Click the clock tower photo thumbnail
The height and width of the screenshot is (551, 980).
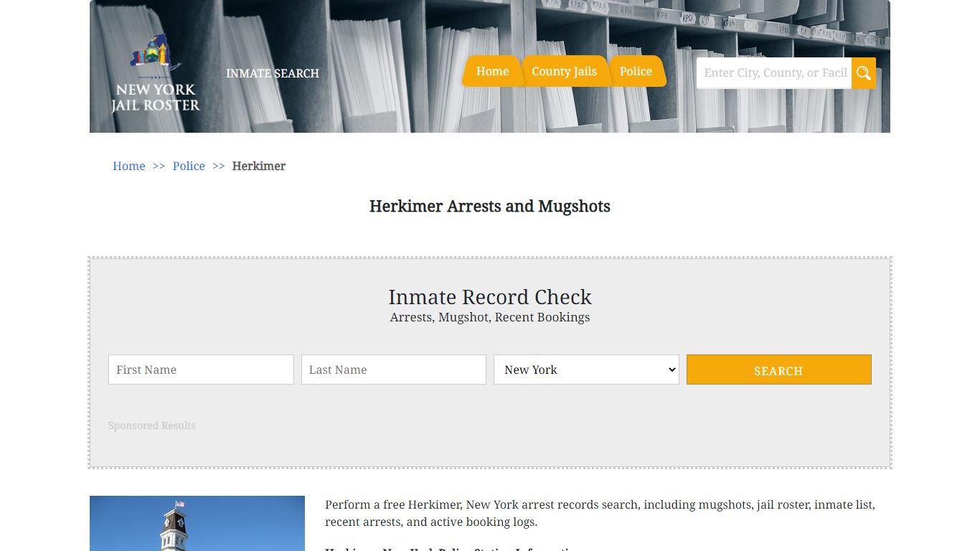pos(197,523)
